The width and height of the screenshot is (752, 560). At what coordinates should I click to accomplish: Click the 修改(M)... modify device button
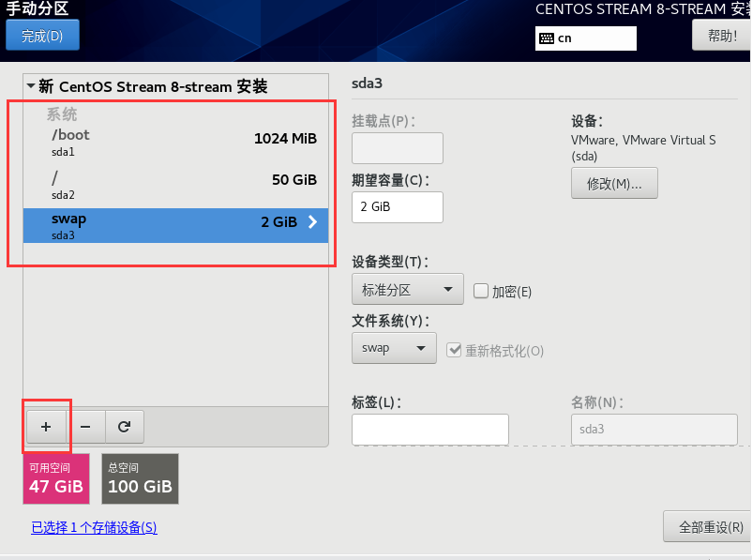point(614,183)
